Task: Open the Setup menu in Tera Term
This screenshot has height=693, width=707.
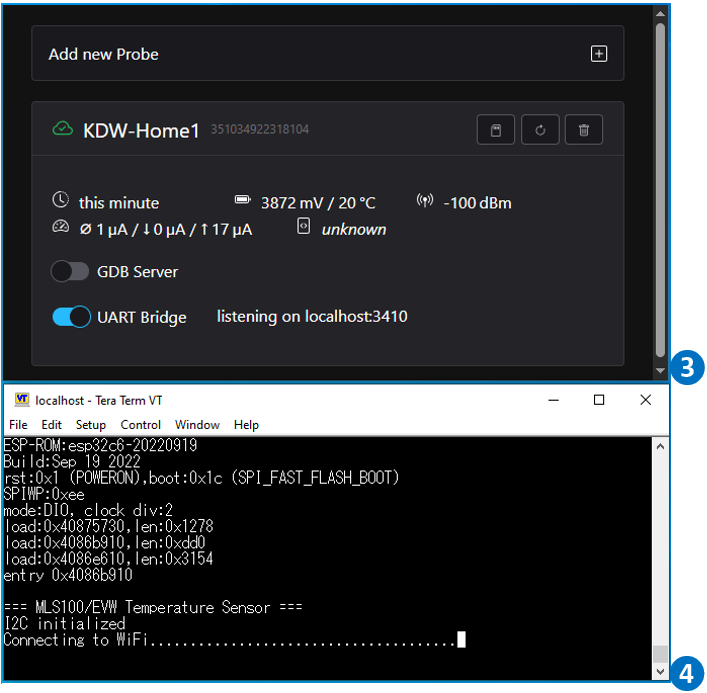Action: 91,425
